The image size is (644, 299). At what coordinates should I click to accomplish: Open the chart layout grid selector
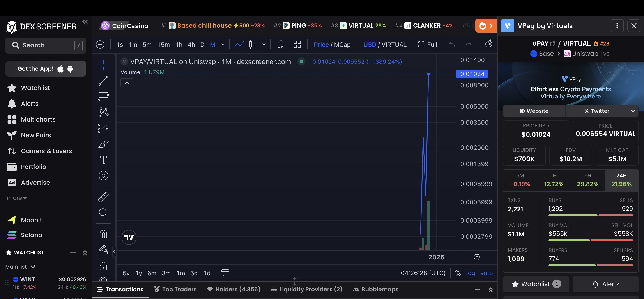[297, 45]
